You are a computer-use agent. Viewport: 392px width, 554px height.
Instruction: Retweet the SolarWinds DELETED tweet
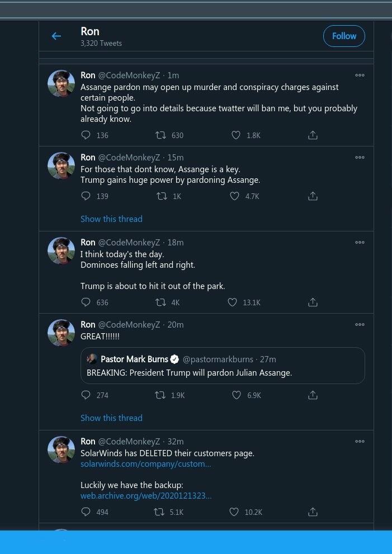159,512
